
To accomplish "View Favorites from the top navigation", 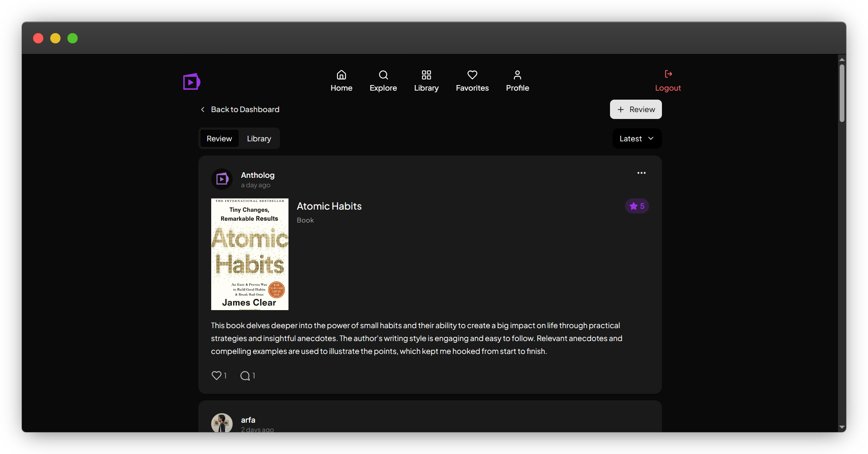I will coord(472,81).
